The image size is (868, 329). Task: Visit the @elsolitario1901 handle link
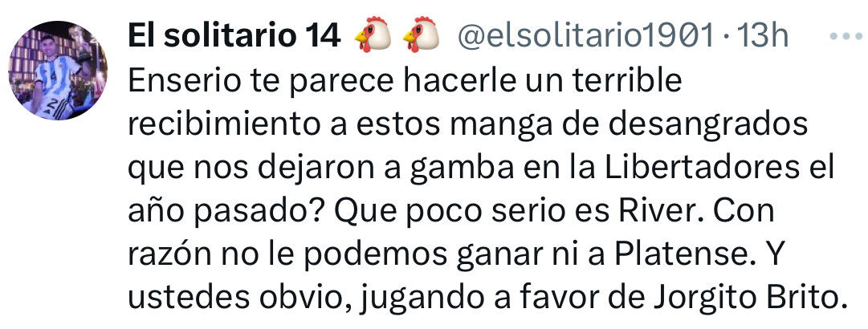point(585,36)
